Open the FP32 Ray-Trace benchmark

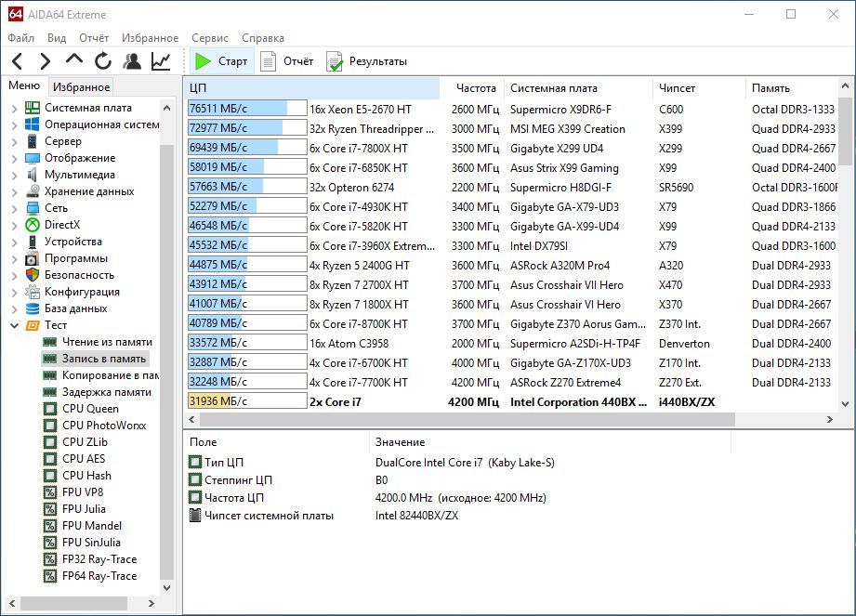coord(99,559)
